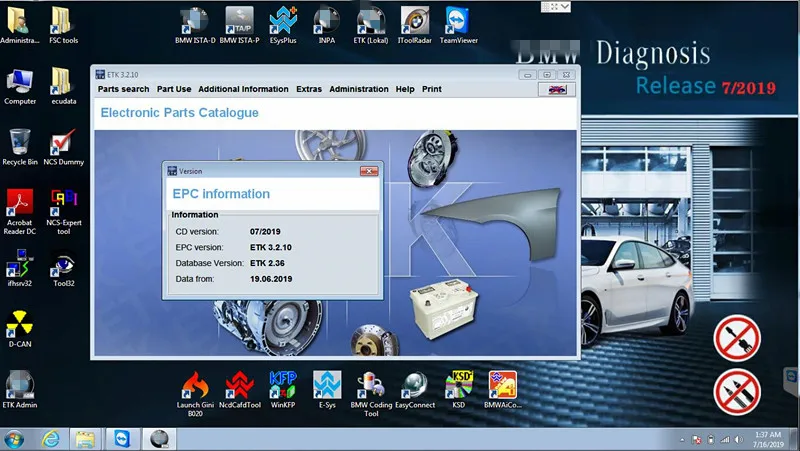Click the Electronic Parts Catalogue heading
This screenshot has width=800, height=451.
180,113
